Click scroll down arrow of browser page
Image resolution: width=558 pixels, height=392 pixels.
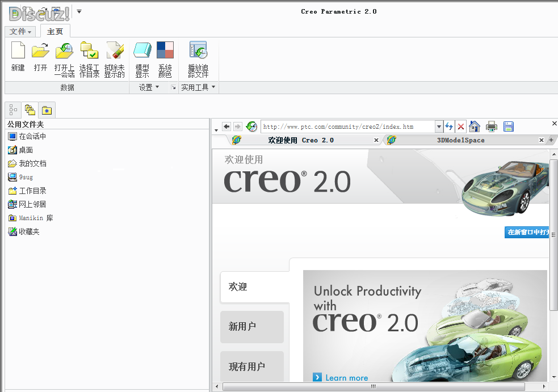553,377
